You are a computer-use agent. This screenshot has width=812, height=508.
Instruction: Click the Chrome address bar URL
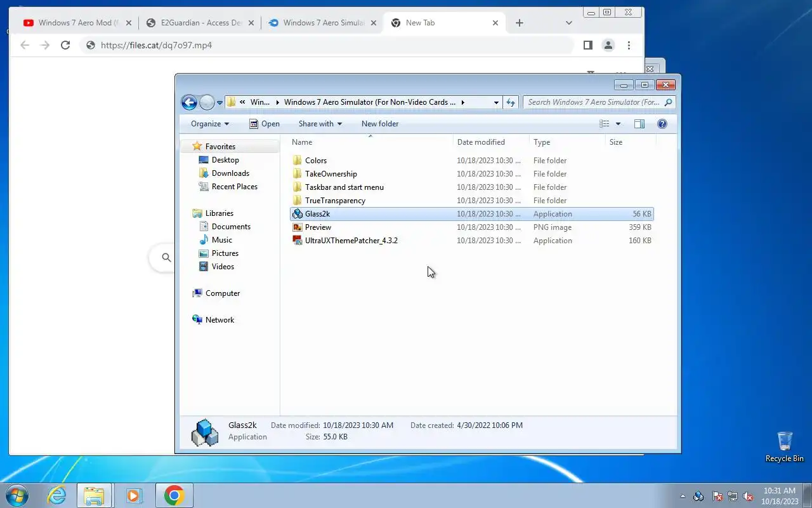(156, 45)
